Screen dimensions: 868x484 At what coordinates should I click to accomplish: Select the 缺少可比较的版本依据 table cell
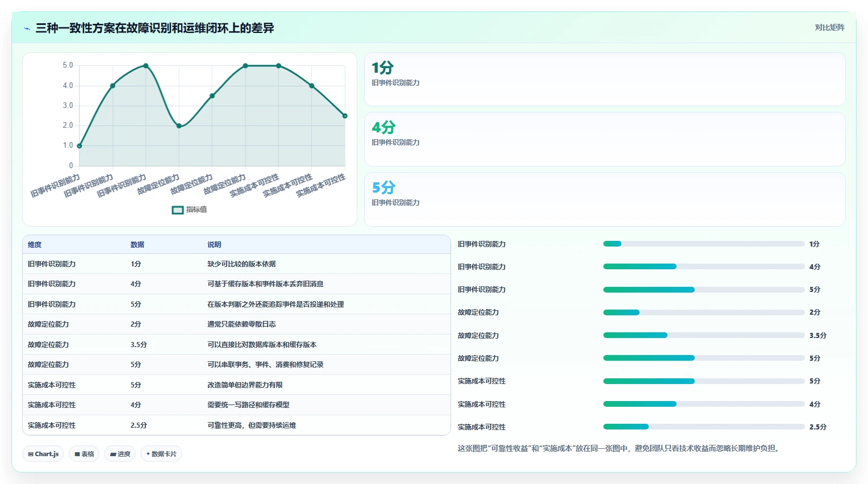241,264
